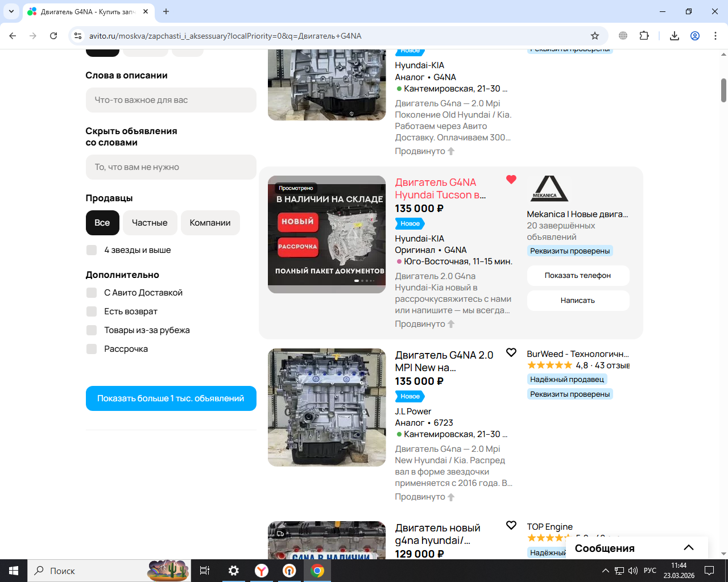The height and width of the screenshot is (582, 728).
Task: Enable the С Авито Доставкой filter
Action: 92,293
